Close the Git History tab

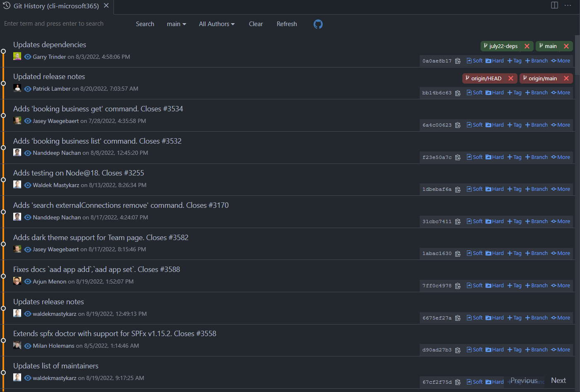click(x=106, y=6)
